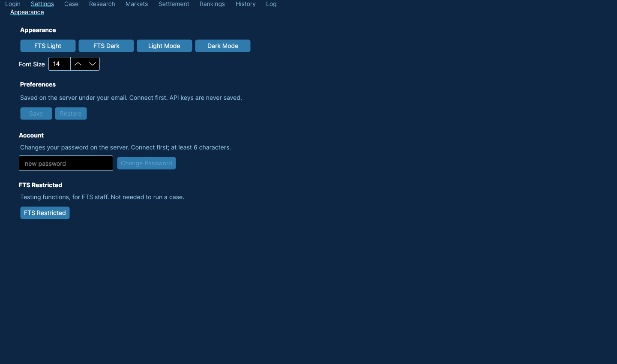Viewport: 617px width, 364px height.
Task: Decrease font size with down arrow
Action: [92, 64]
